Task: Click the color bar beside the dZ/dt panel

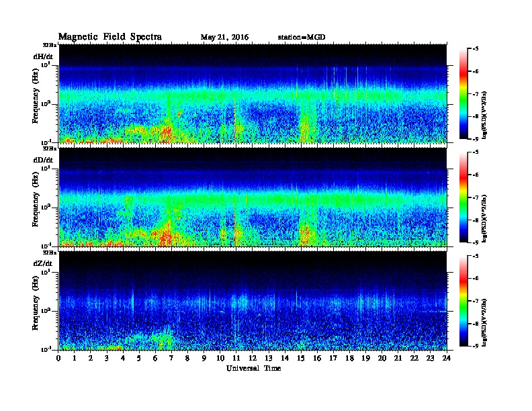Action: 463,301
